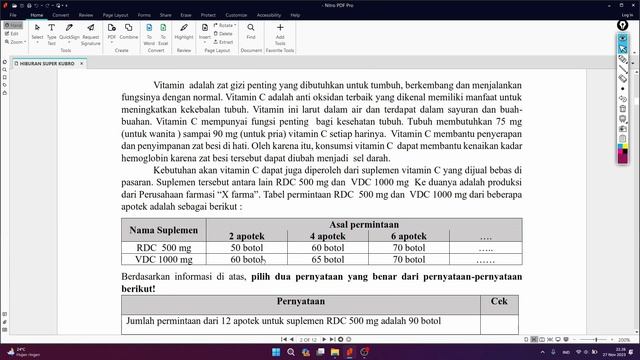Viewport: 640px width, 360px height.
Task: Click Request Signature paper plane icon
Action: [x=91, y=28]
